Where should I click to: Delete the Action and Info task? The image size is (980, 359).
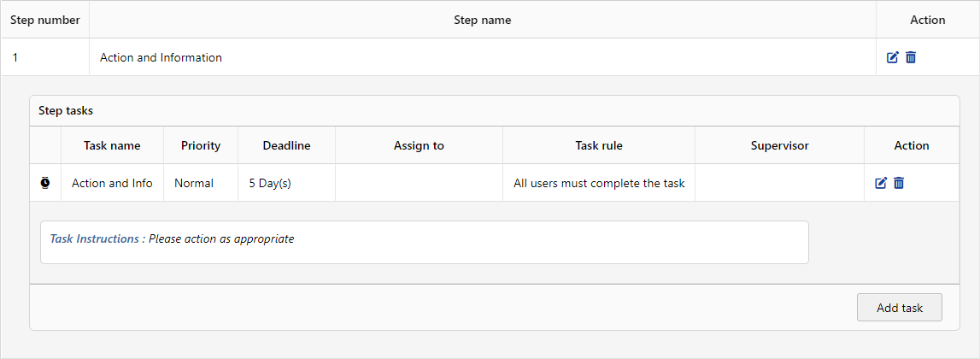click(x=899, y=183)
